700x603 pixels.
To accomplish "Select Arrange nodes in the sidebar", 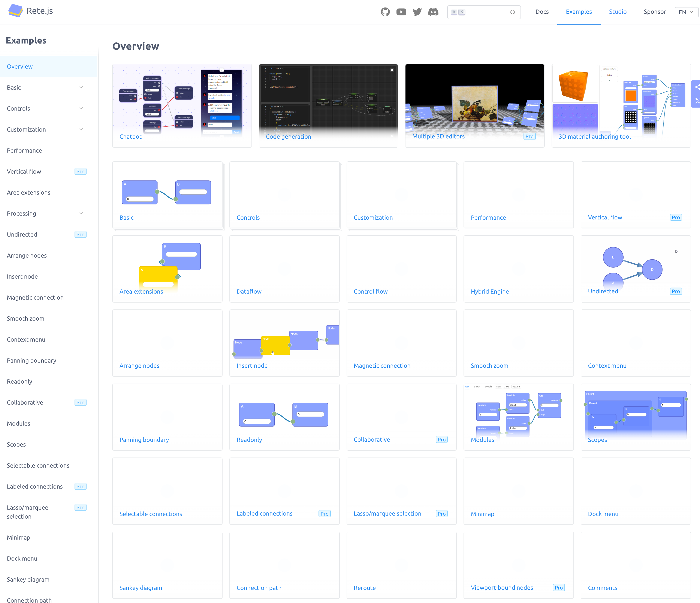I will coord(27,255).
